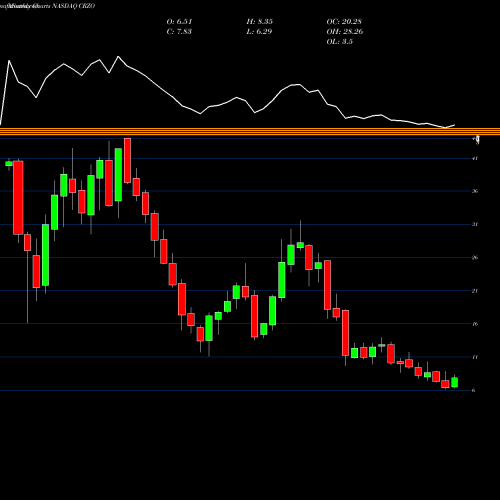Click the 6 price axis label

(x=474, y=390)
